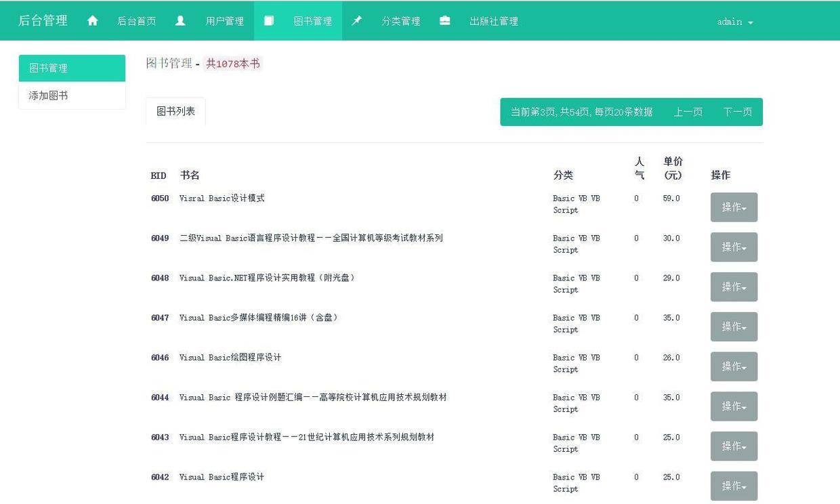Click the book icon beside 图书管理
This screenshot has height=504, width=840.
coord(269,20)
